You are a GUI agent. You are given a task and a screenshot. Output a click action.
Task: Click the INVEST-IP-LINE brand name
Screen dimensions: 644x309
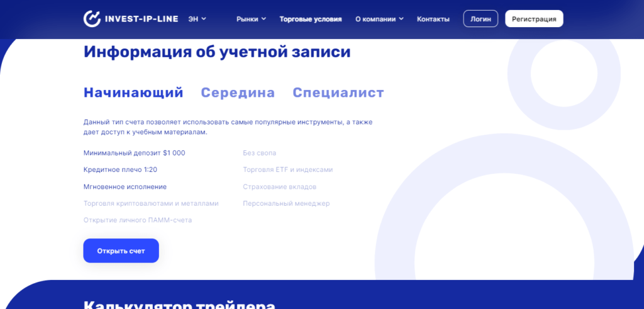[142, 19]
